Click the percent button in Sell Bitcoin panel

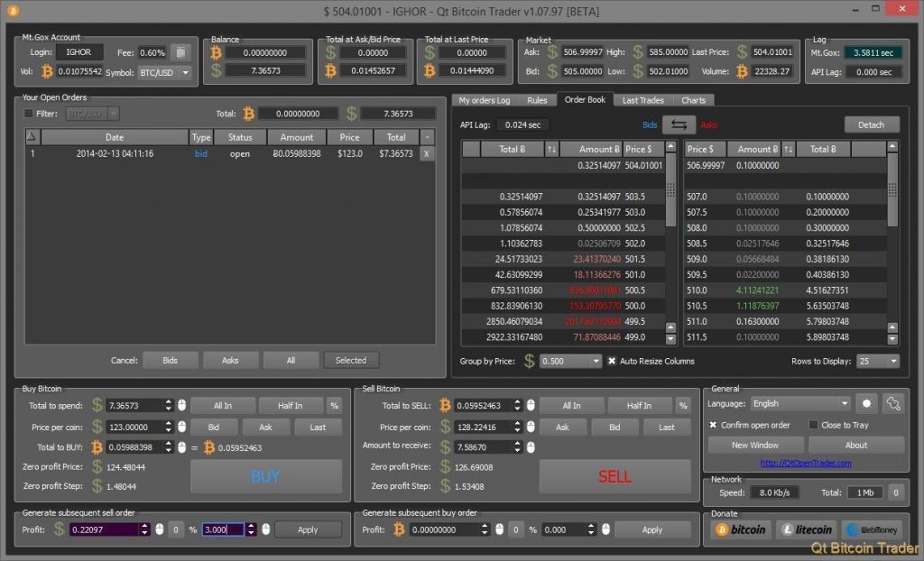click(x=683, y=406)
